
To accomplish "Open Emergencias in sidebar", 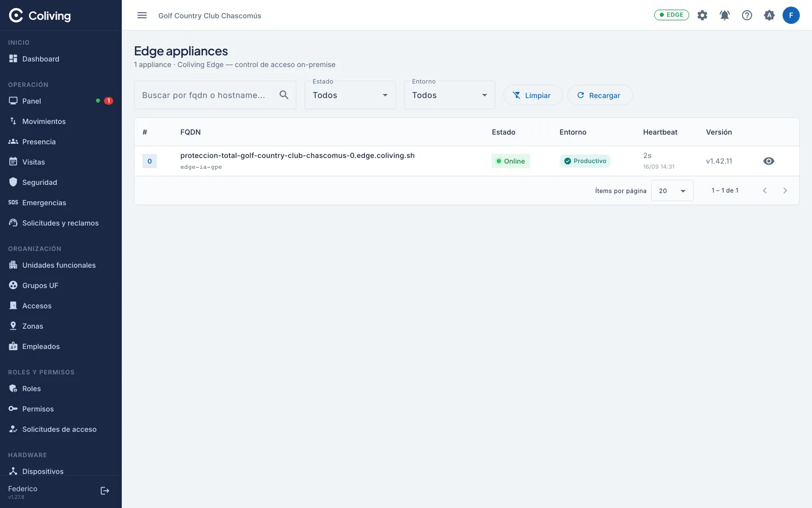I will point(61,203).
